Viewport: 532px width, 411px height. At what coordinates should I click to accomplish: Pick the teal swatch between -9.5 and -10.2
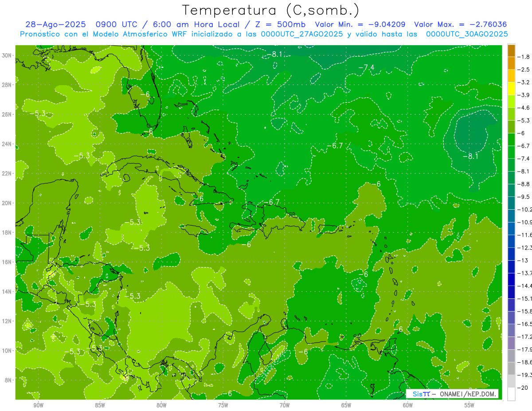(511, 203)
